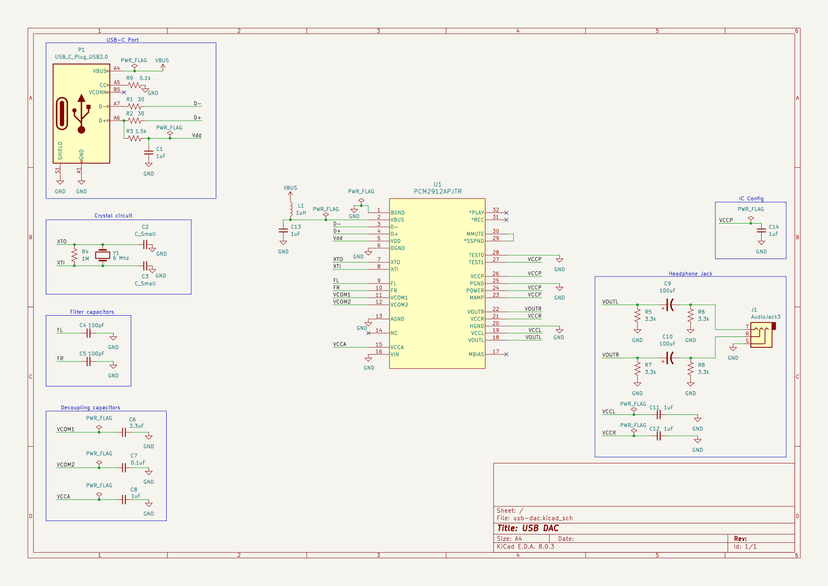Select resistor R4 1M in crystal circuit

pos(76,254)
